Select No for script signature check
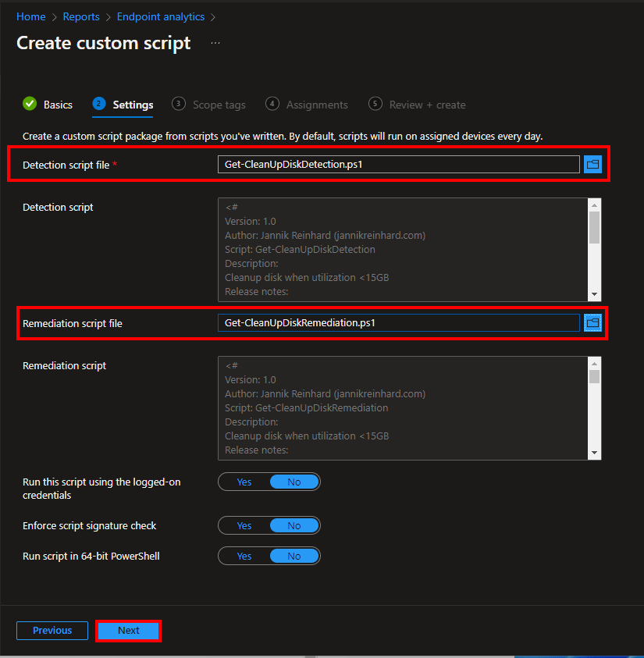 pos(294,526)
